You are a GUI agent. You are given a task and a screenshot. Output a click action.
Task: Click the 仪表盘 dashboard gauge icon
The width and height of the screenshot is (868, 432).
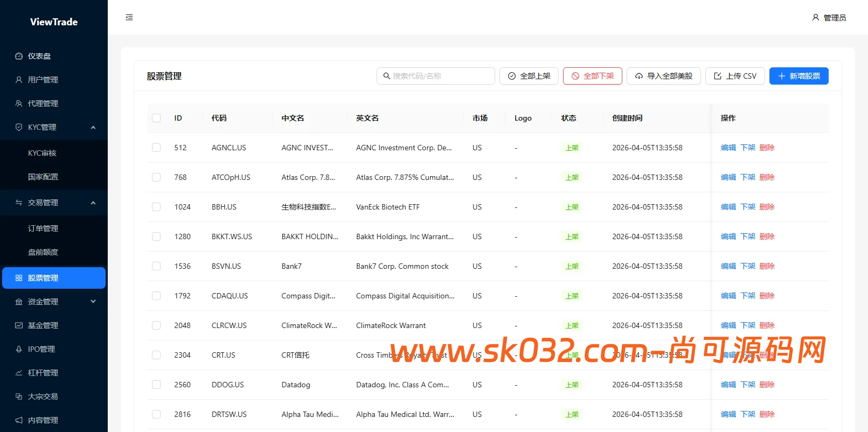[x=19, y=56]
